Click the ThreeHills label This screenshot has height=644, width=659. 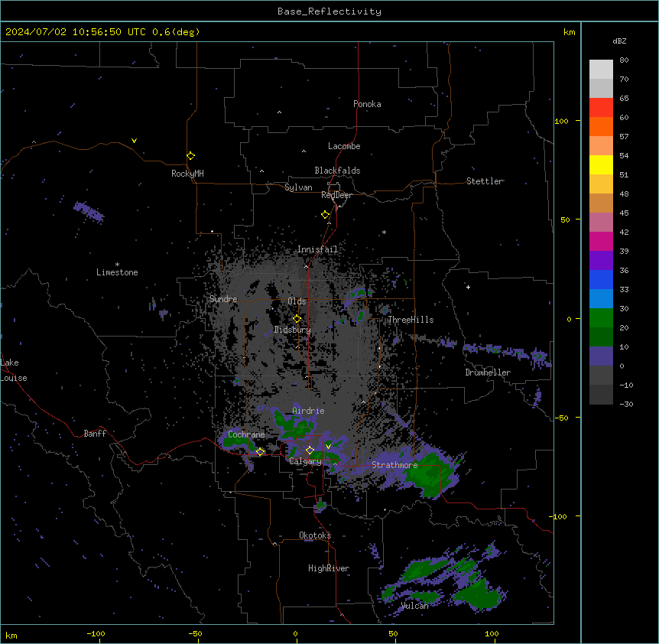pos(411,320)
